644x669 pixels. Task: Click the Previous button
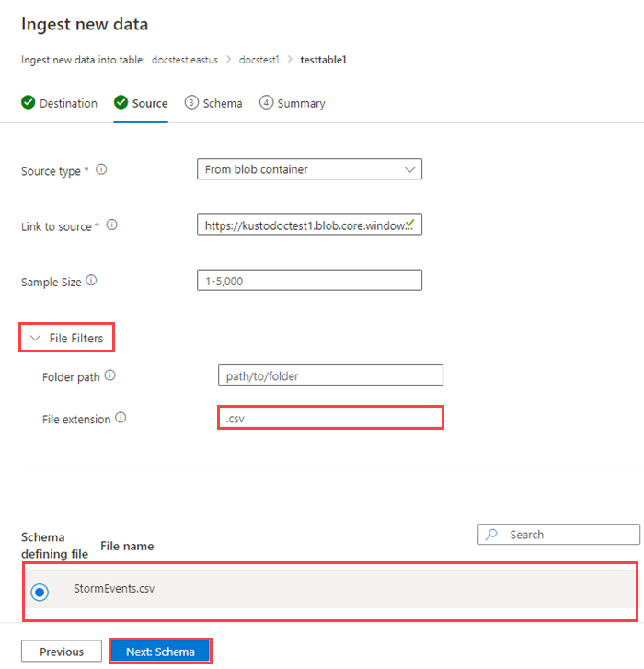tap(62, 652)
